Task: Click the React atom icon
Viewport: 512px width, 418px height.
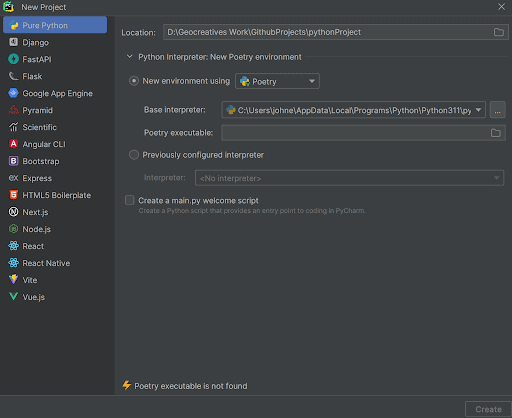Action: tap(14, 246)
